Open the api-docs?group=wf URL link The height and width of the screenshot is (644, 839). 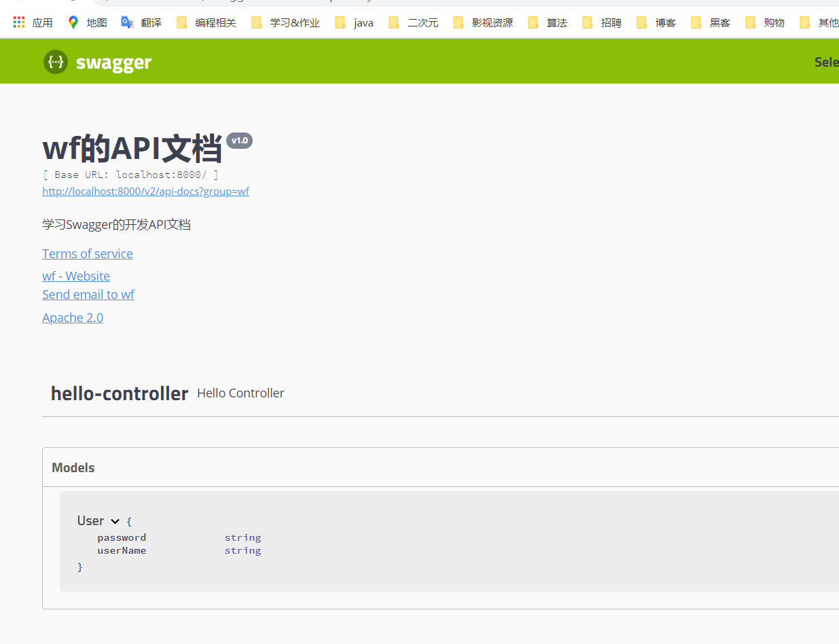(145, 192)
